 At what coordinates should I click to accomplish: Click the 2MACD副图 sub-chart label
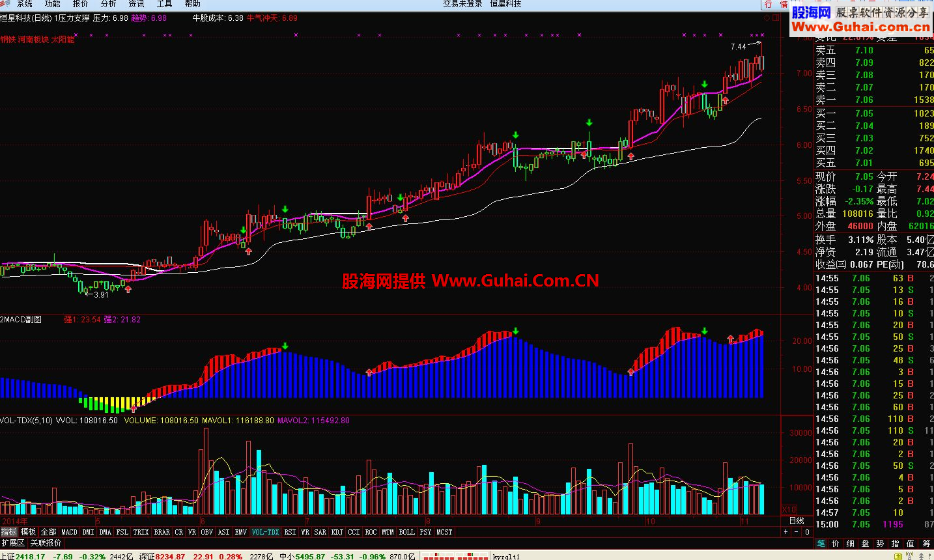coord(21,320)
